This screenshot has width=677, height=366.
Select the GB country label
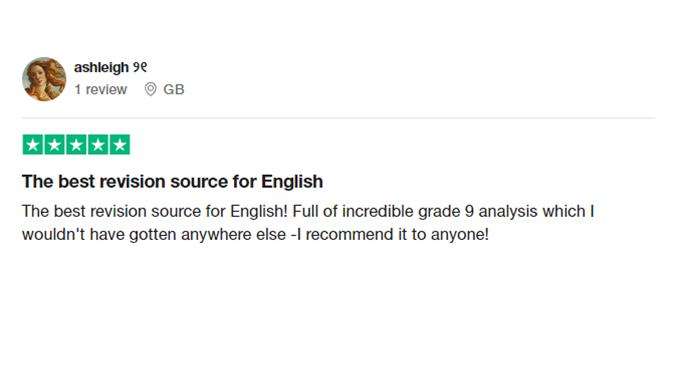tap(174, 89)
